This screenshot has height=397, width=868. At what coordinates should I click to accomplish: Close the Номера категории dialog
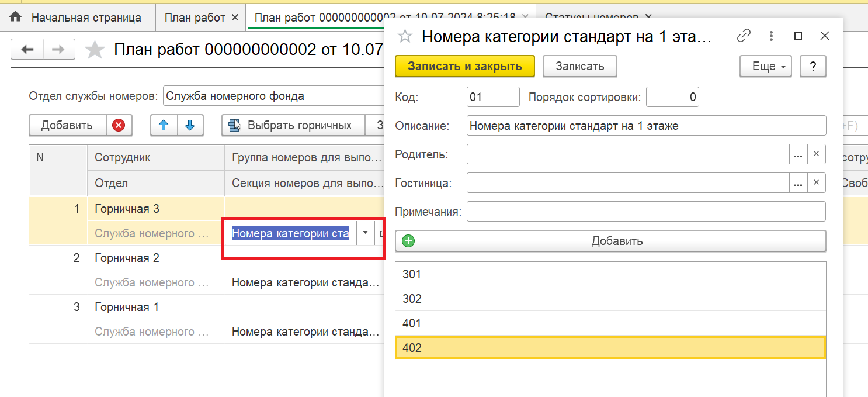point(825,36)
